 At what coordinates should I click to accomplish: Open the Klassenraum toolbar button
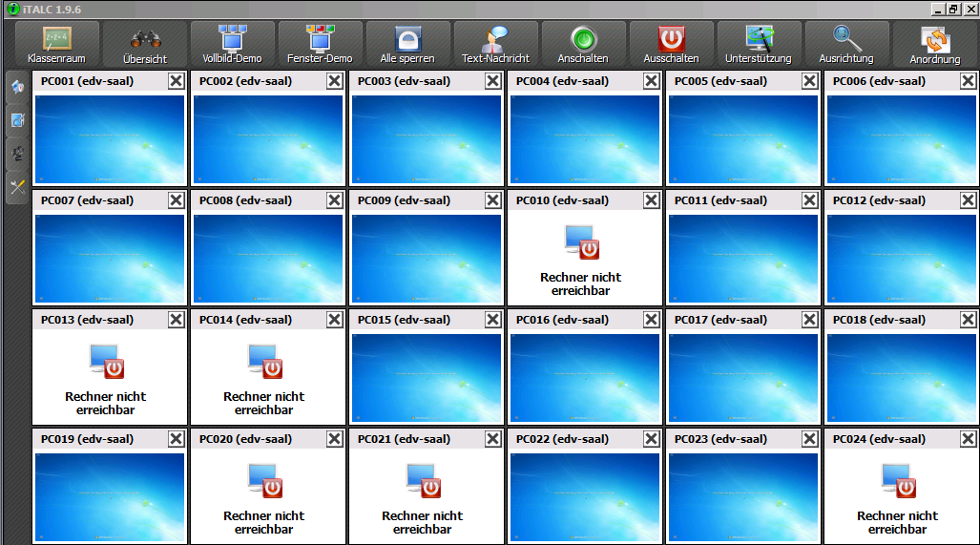(x=57, y=44)
